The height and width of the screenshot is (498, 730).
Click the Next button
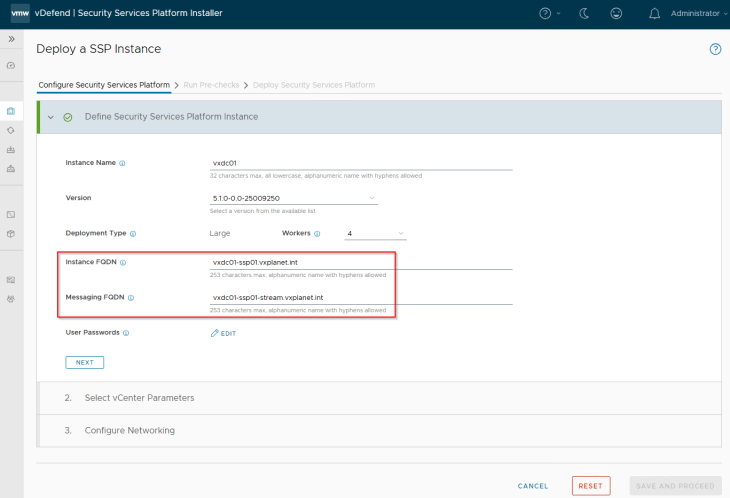(x=84, y=362)
